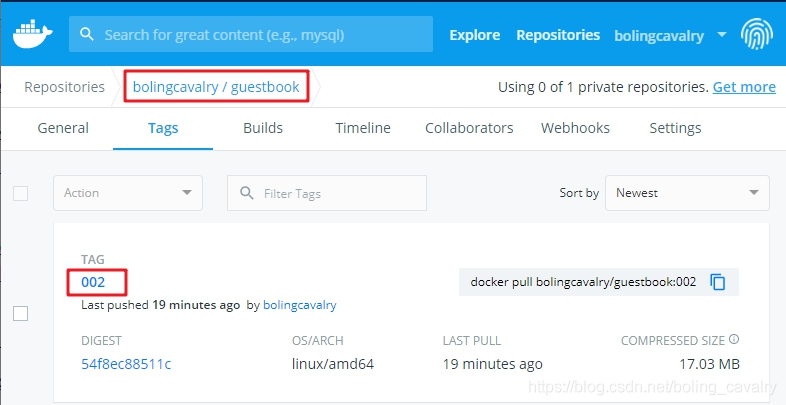Switch to the Webhooks tab

click(x=575, y=128)
